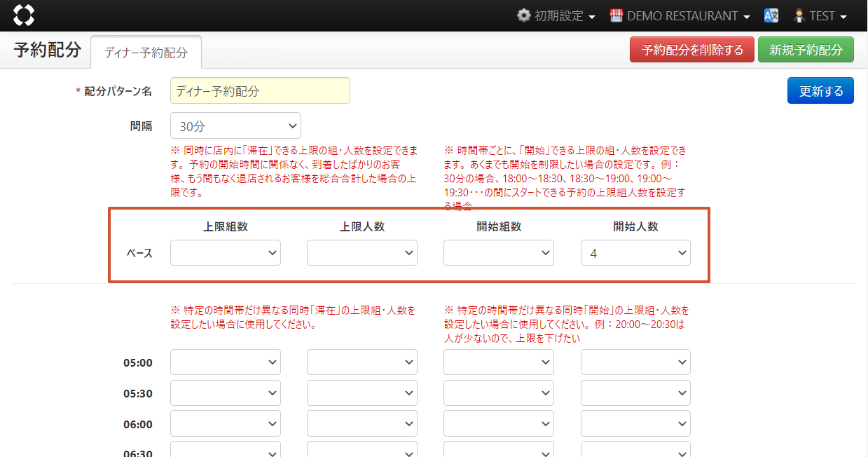The image size is (868, 457).
Task: Open the 05:00 row 上限人数 dropdown
Action: click(x=362, y=362)
